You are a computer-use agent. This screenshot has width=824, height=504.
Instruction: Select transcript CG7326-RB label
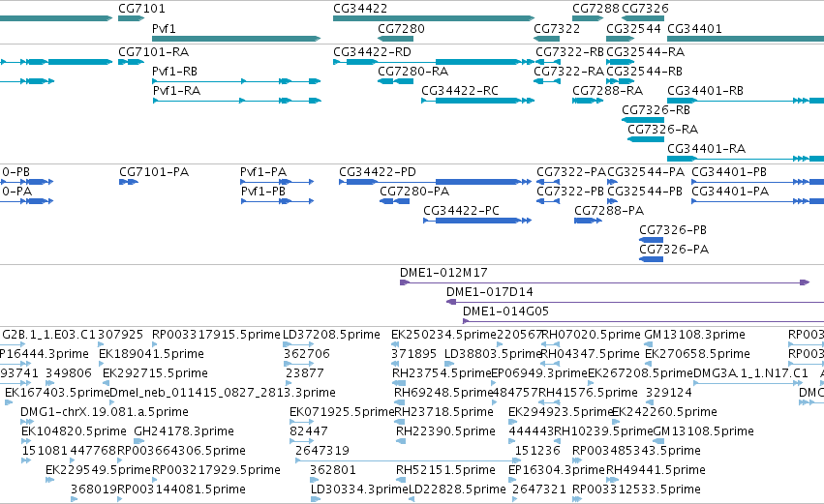click(x=656, y=110)
